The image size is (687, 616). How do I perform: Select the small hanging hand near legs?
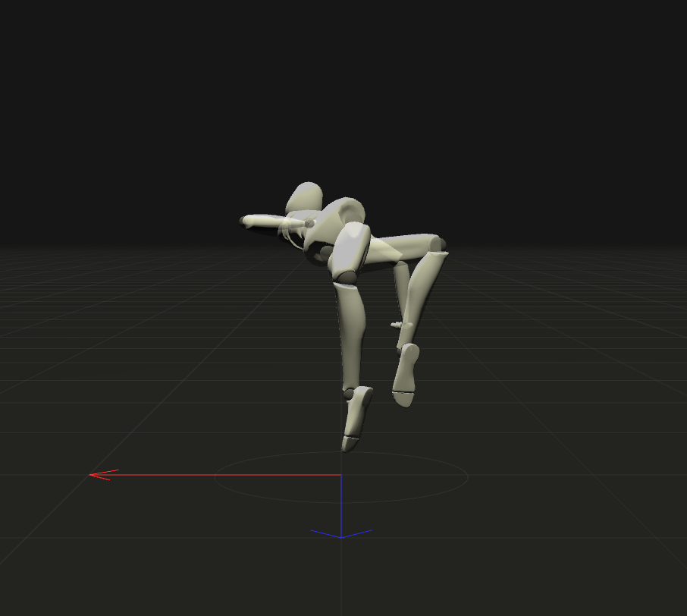[x=400, y=325]
